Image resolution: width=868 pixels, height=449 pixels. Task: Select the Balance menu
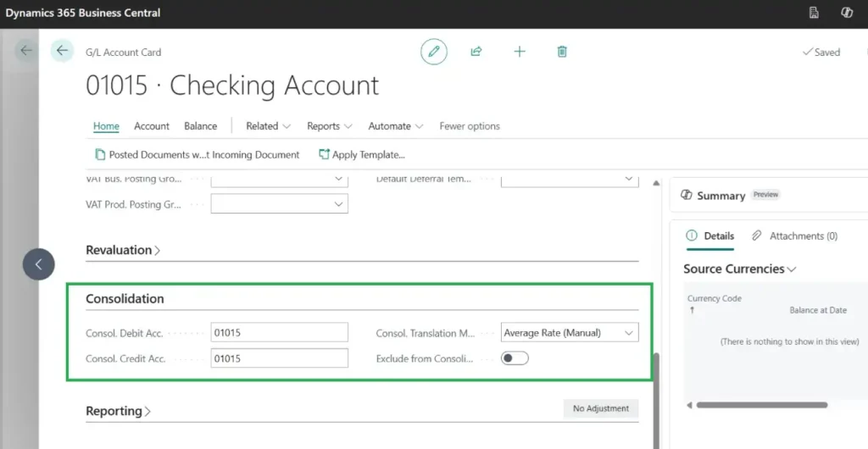click(200, 126)
